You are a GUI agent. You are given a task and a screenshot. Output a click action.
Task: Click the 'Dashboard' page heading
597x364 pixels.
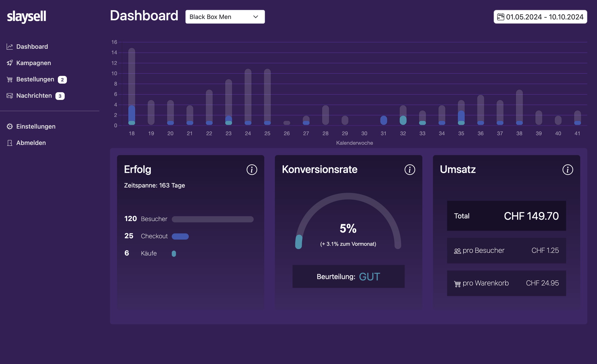(144, 16)
